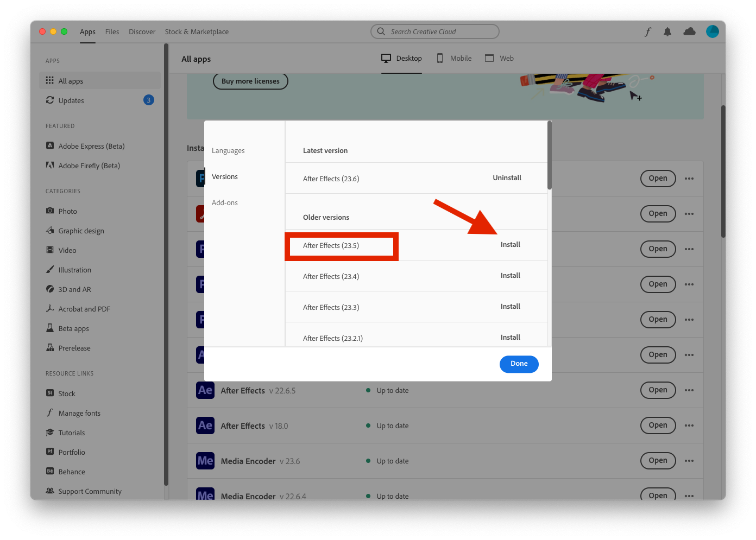This screenshot has height=540, width=756.
Task: Click the sidebar scrollbar
Action: coord(166,265)
